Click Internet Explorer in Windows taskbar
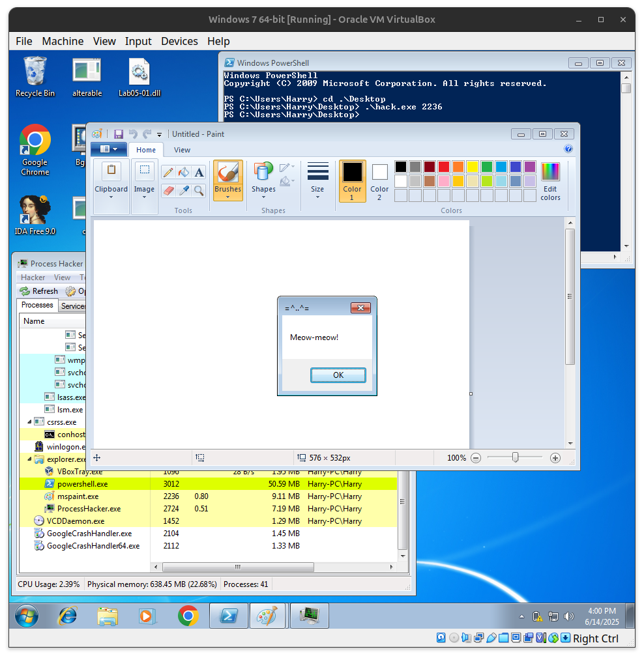644x658 pixels. click(x=68, y=616)
